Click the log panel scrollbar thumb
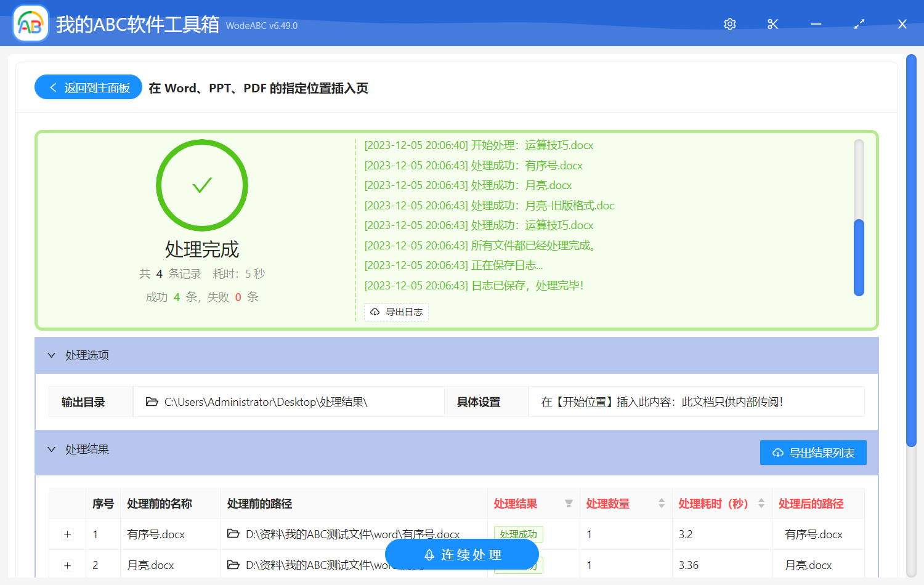924x585 pixels. click(x=859, y=257)
